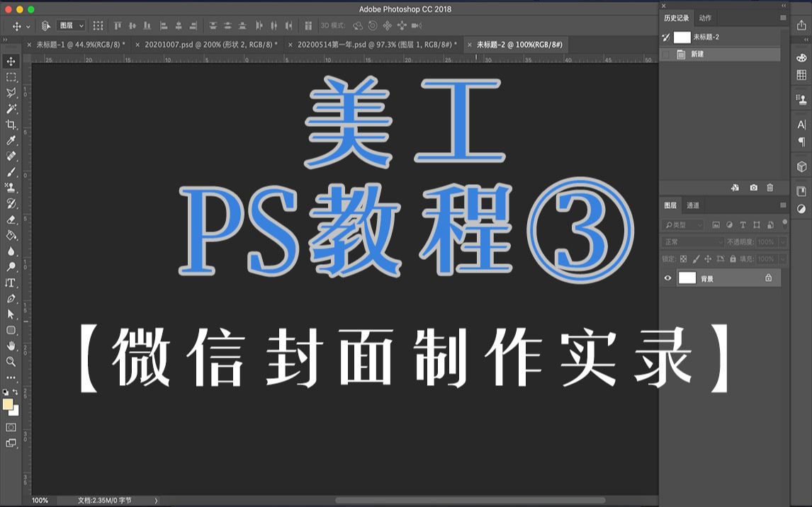The height and width of the screenshot is (507, 812).
Task: Select the Zoom tool
Action: (10, 362)
